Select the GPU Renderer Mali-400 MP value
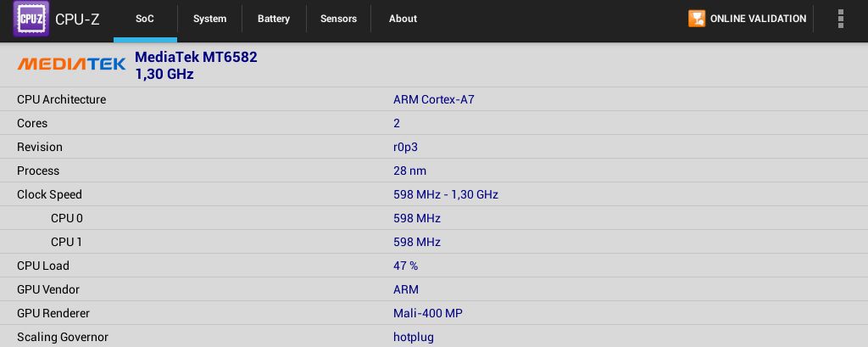The width and height of the screenshot is (868, 347). click(x=428, y=314)
